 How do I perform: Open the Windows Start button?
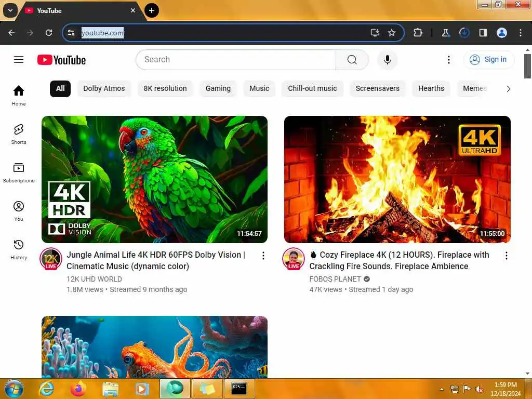click(x=14, y=389)
